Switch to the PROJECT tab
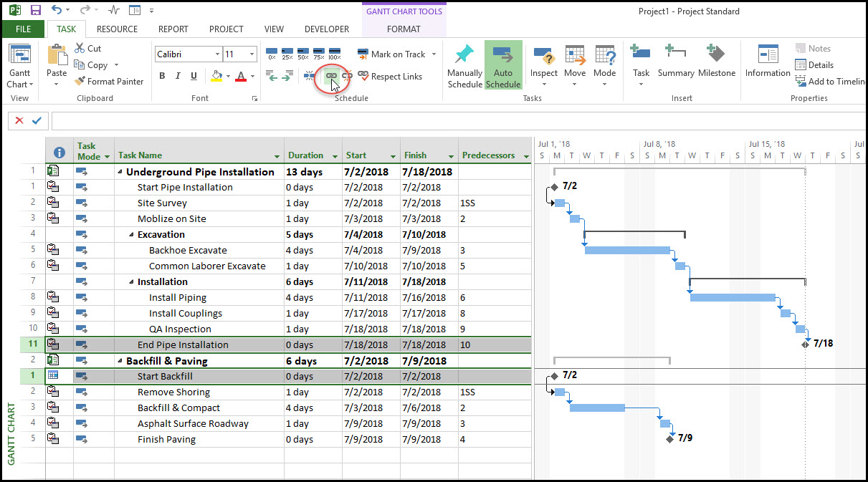 tap(226, 29)
